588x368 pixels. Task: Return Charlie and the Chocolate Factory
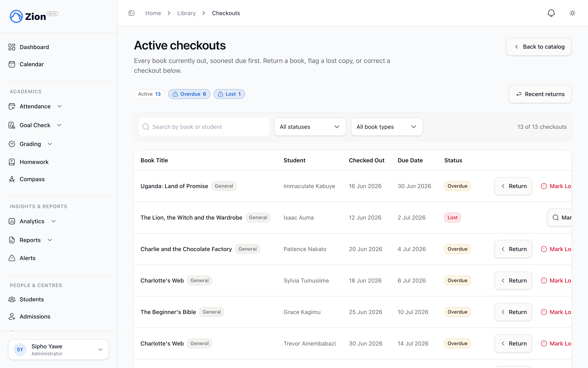[513, 249]
